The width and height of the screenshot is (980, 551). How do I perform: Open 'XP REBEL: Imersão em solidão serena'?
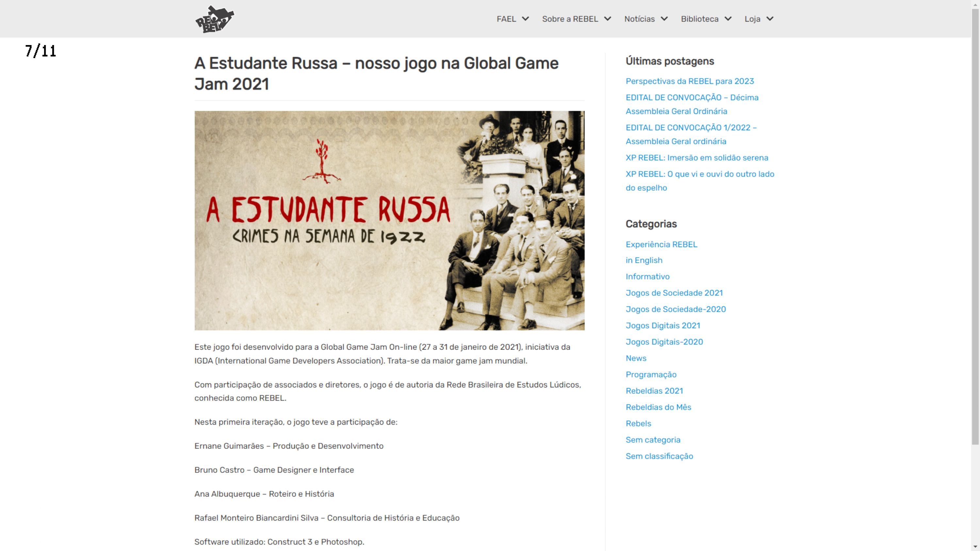(697, 157)
